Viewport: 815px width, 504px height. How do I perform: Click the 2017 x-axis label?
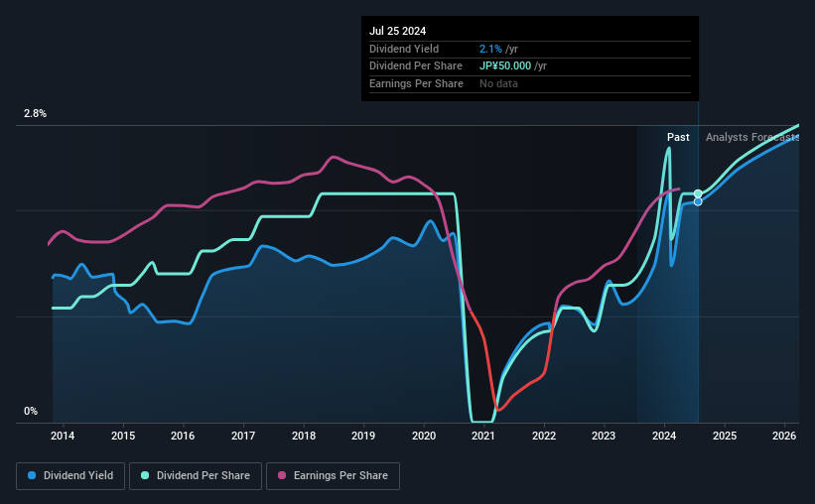(243, 436)
